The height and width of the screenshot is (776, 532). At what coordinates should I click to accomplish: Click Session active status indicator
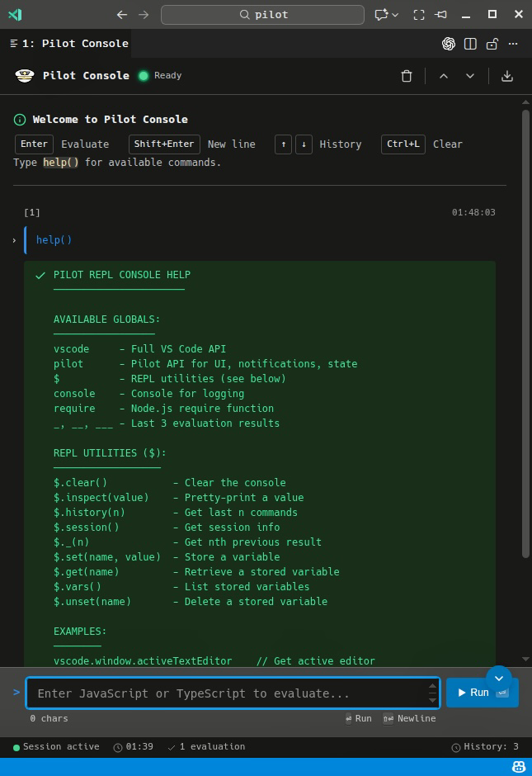point(56,747)
